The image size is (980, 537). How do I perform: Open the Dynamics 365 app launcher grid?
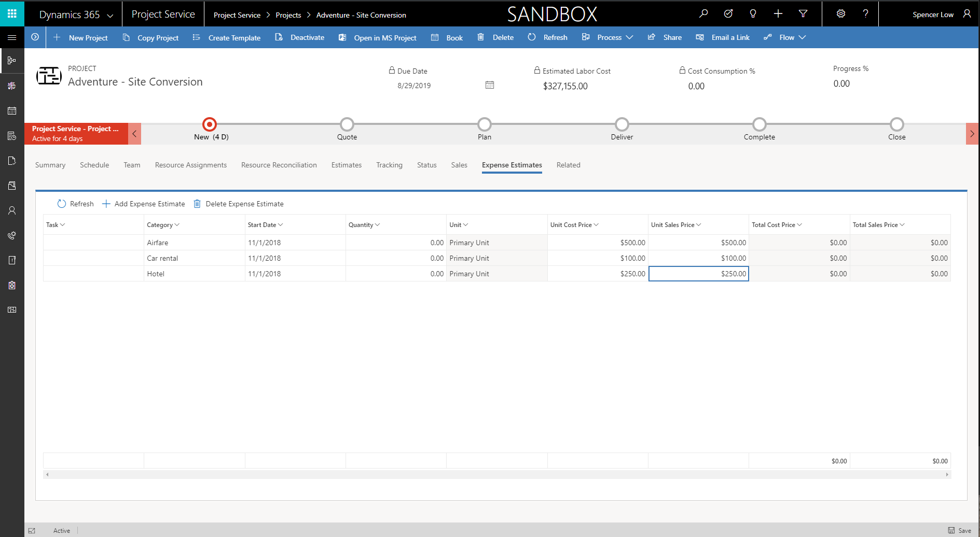pyautogui.click(x=12, y=13)
